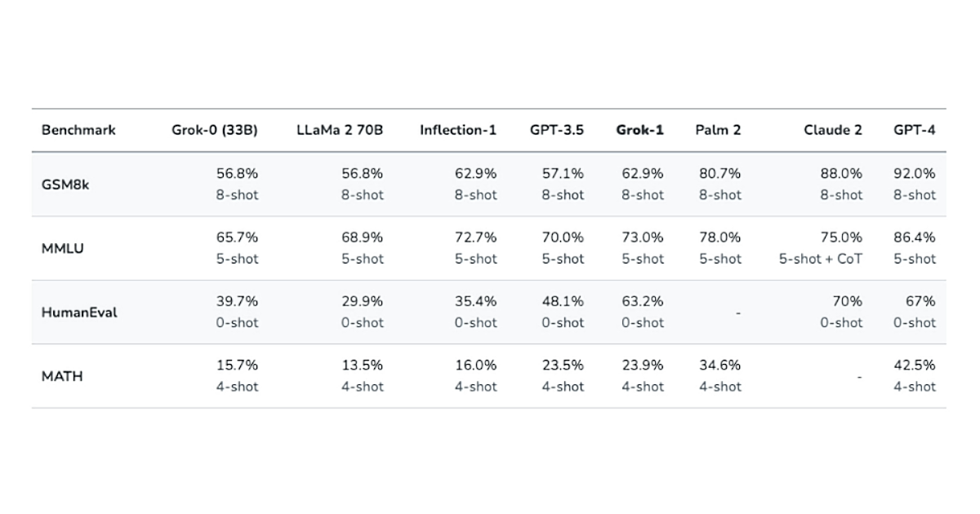
Task: Click the GPT-4 column header
Action: pos(915,130)
